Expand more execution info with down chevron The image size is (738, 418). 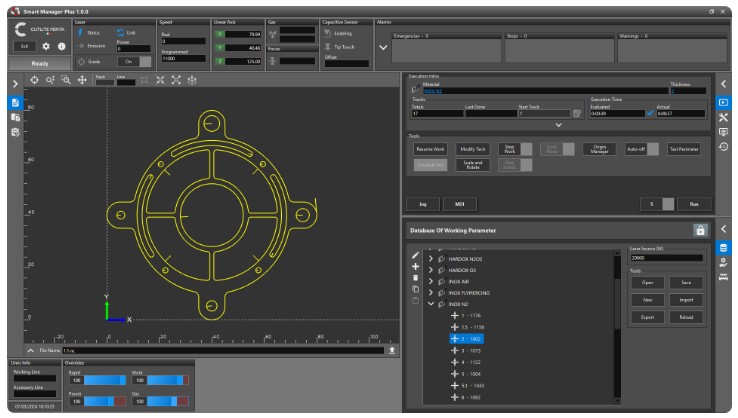click(558, 125)
